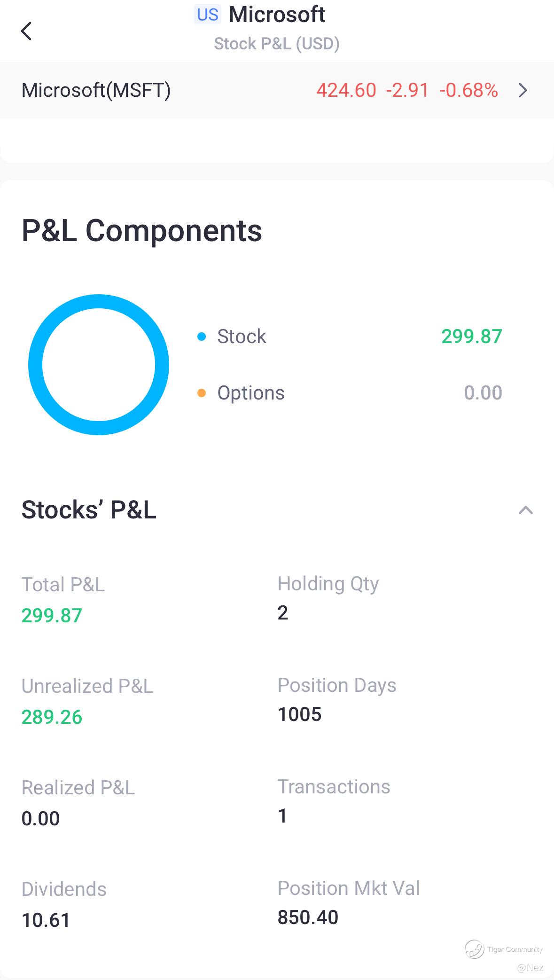
Task: Collapse the Stocks' P&L section
Action: pos(525,510)
